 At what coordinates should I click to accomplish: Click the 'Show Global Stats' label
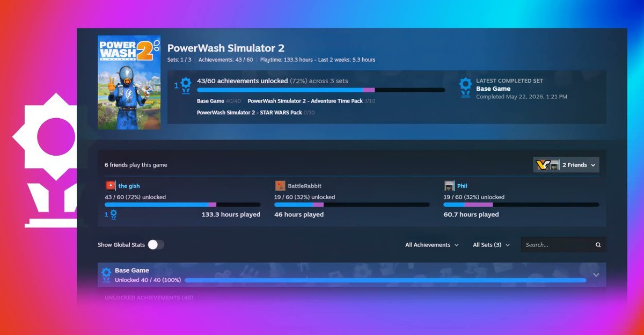[121, 245]
